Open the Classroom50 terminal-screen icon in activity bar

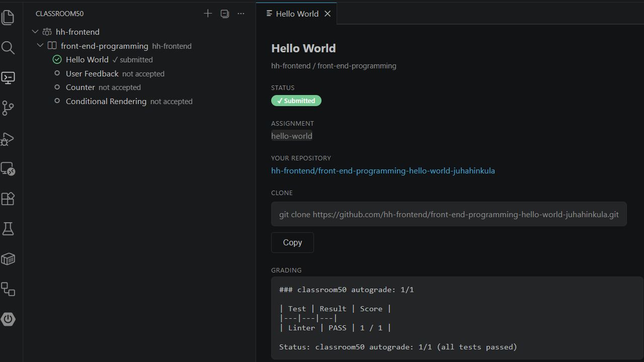tap(8, 78)
